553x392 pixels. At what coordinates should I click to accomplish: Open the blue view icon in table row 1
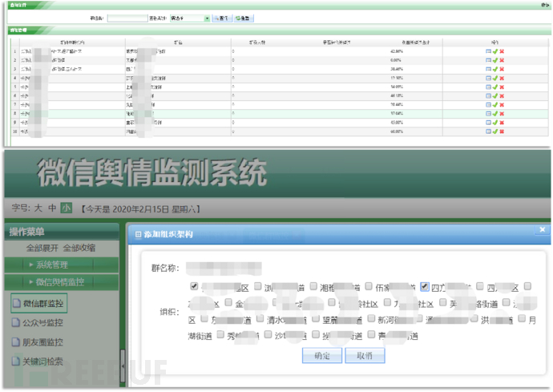coord(488,51)
